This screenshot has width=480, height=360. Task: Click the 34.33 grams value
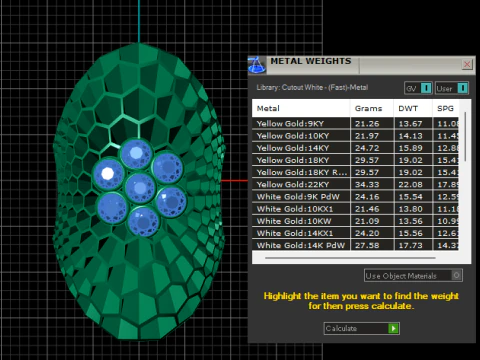tap(367, 185)
